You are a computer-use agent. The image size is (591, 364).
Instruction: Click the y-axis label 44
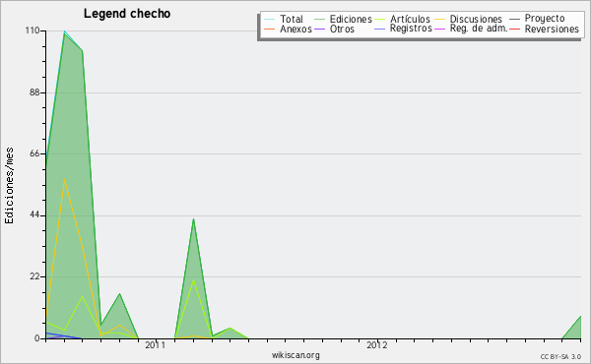click(34, 215)
